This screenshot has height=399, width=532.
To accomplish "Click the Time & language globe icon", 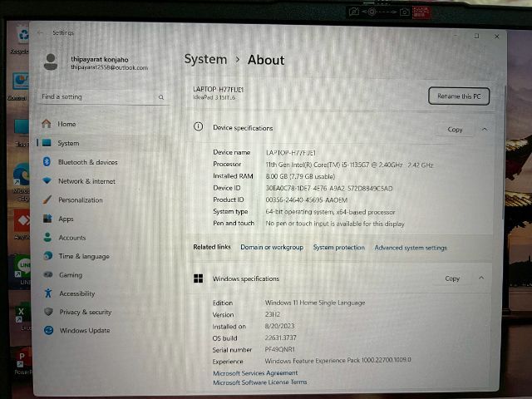I will point(48,256).
